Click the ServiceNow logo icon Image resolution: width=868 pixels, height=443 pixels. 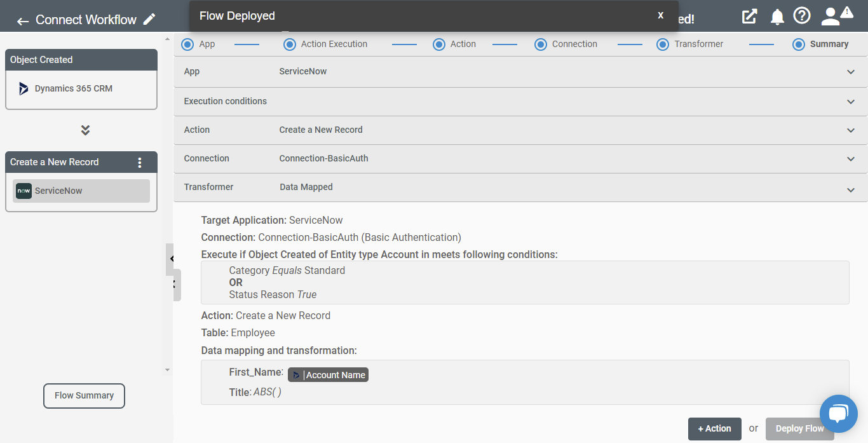[24, 191]
